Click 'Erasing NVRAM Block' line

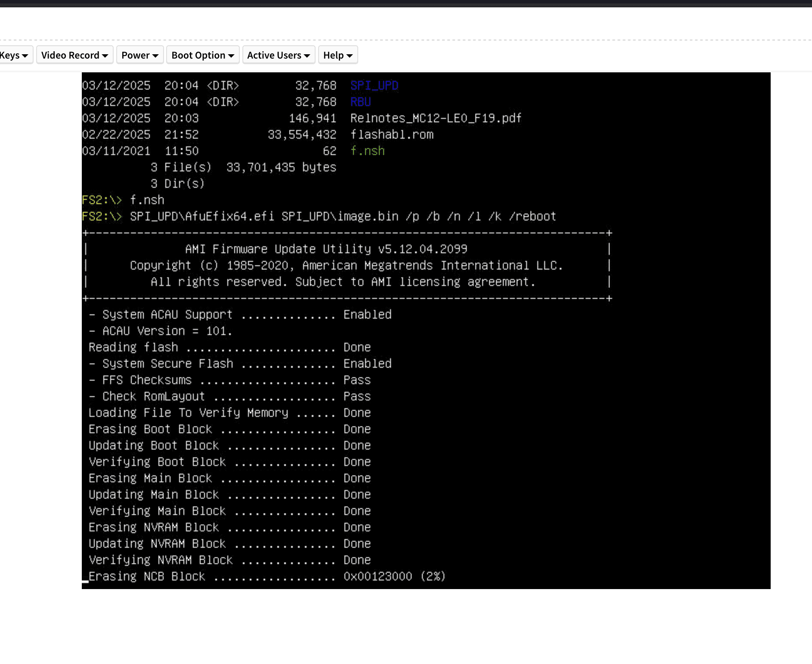click(229, 527)
